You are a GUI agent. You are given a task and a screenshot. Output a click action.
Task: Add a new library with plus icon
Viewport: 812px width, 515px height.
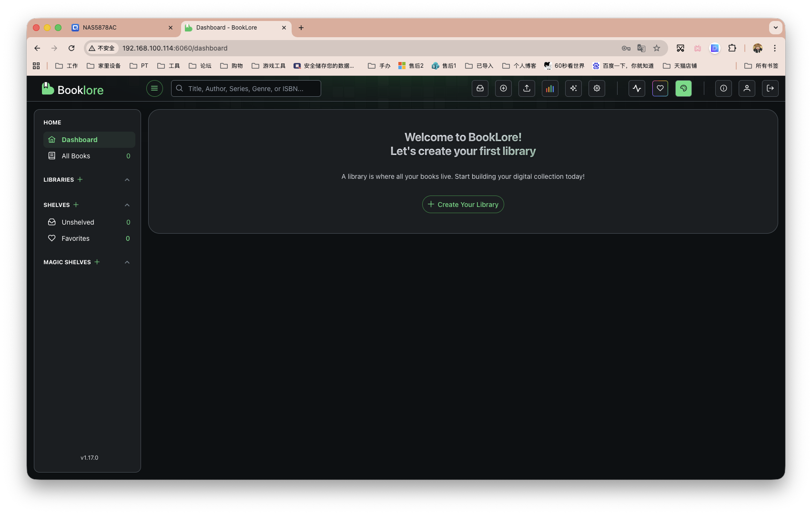coord(80,179)
